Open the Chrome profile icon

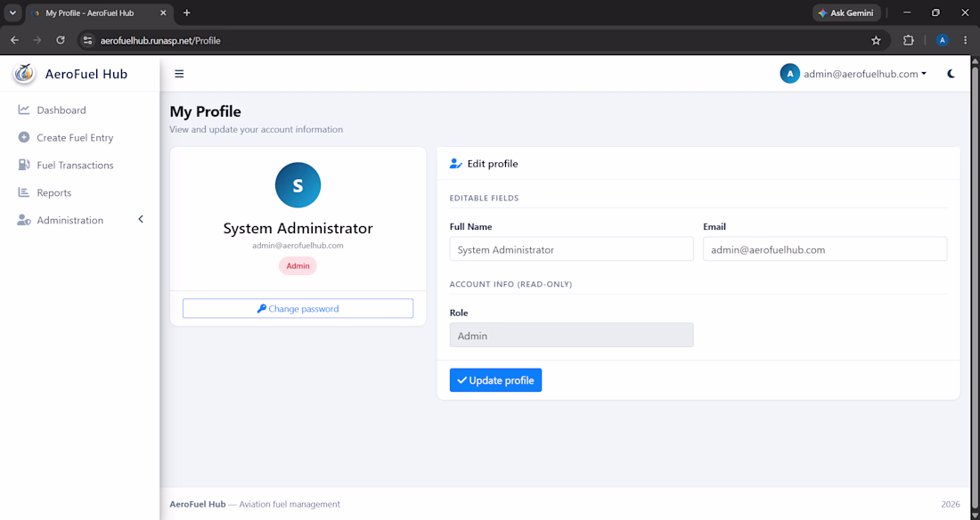click(x=943, y=41)
